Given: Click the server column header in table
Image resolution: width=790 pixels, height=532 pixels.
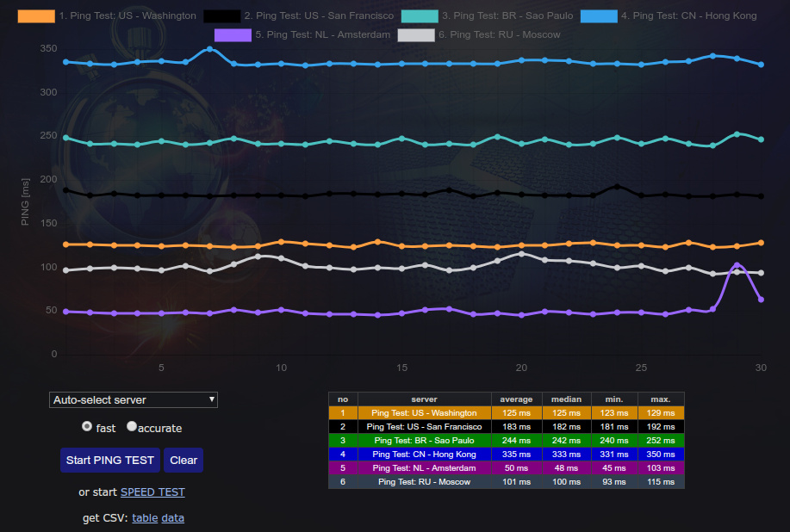Looking at the screenshot, I should (423, 399).
